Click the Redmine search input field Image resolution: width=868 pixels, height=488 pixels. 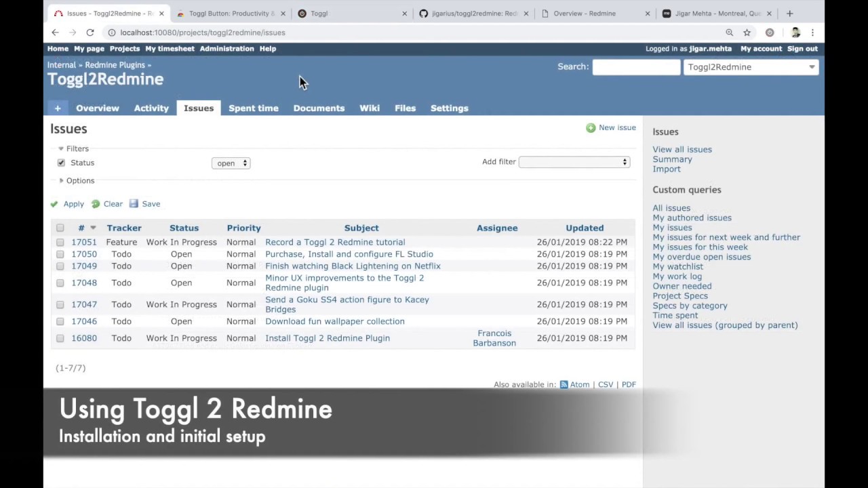(636, 67)
